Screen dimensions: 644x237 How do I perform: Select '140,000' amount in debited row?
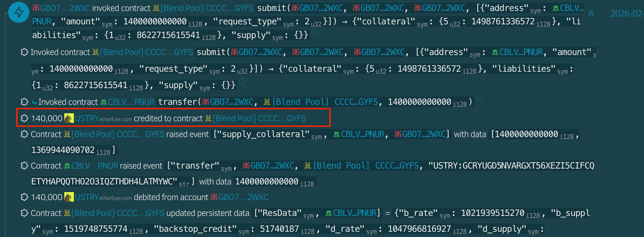47,197
